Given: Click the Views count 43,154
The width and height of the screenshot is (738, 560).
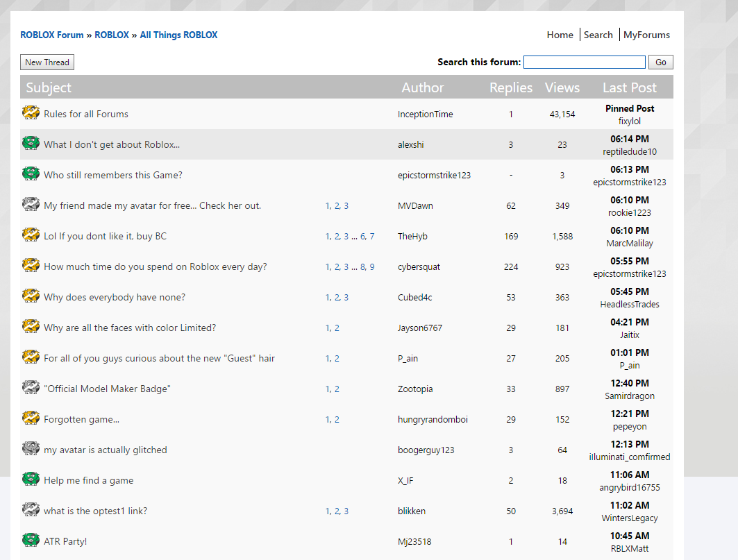Looking at the screenshot, I should [x=562, y=114].
